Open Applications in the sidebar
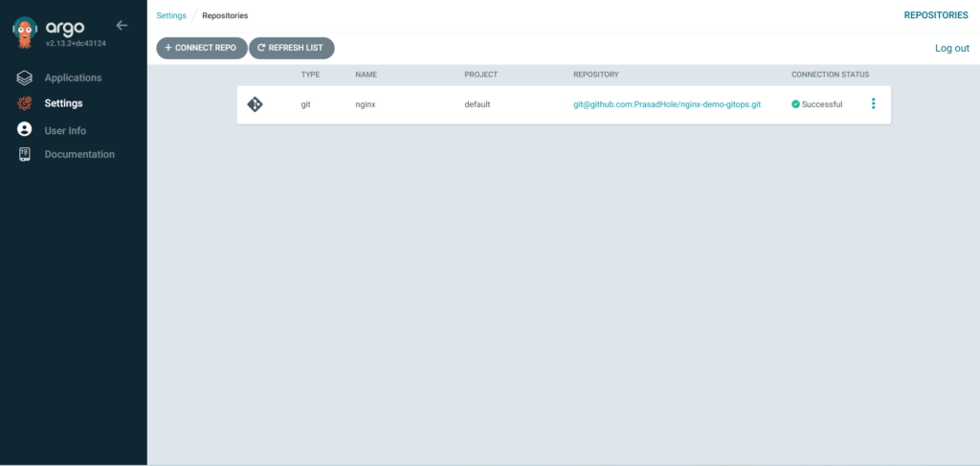Image resolution: width=980 pixels, height=466 pixels. click(73, 78)
